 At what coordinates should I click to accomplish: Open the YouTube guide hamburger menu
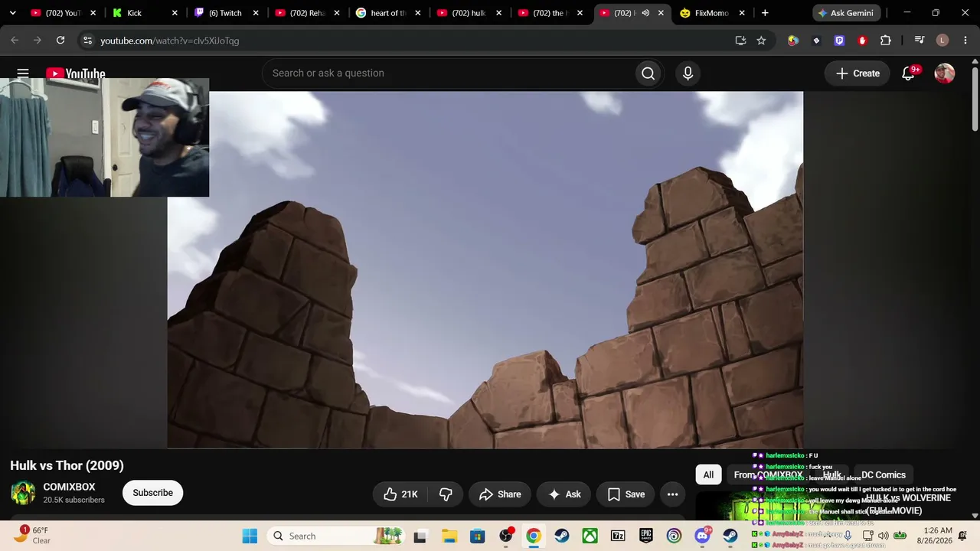pyautogui.click(x=23, y=73)
